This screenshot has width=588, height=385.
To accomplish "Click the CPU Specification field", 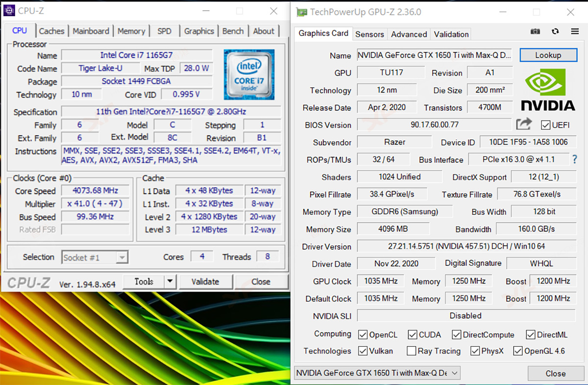I will pos(171,112).
